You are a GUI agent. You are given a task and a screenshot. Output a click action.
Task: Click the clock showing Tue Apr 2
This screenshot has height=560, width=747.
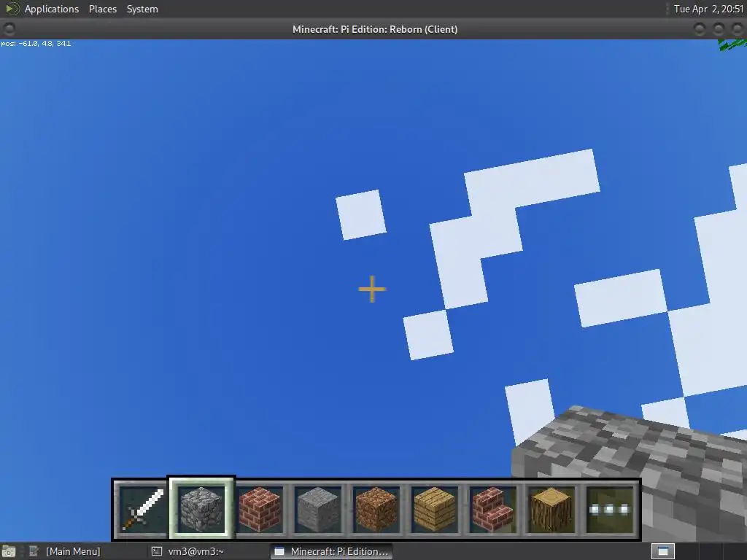click(x=708, y=9)
